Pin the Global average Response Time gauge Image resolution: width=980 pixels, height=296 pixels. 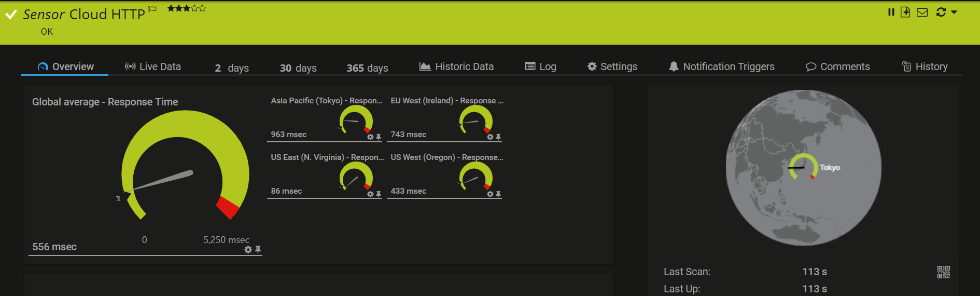pyautogui.click(x=258, y=250)
